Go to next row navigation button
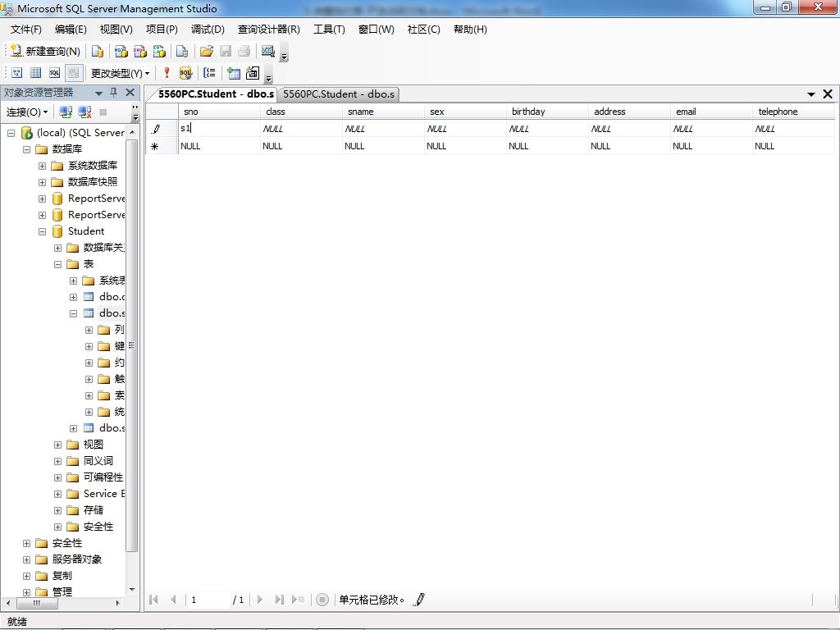 [x=260, y=600]
